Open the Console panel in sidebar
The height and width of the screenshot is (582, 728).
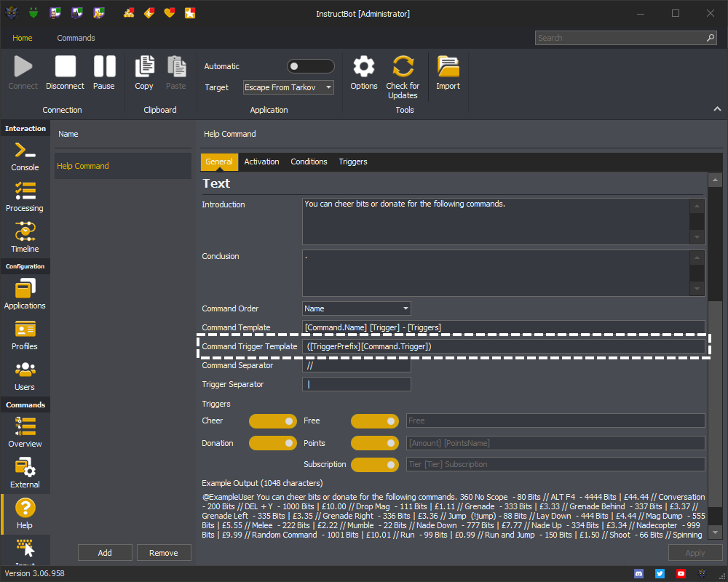point(25,156)
